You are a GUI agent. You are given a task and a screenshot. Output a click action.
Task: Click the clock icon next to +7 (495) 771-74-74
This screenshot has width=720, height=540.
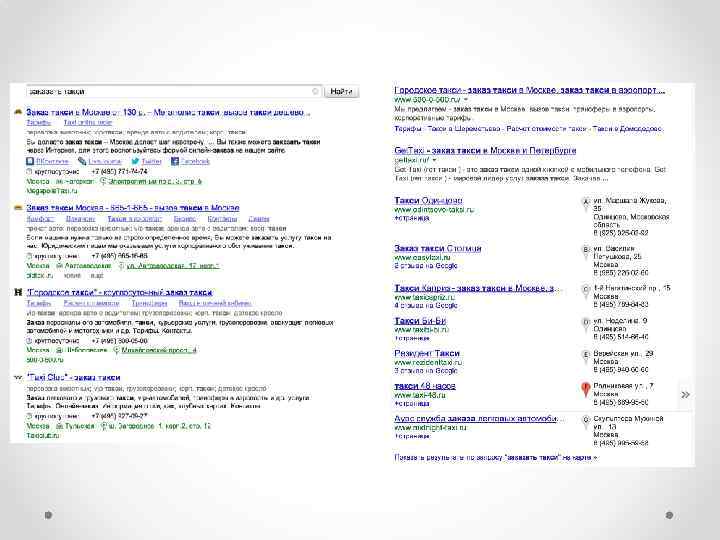pos(29,171)
